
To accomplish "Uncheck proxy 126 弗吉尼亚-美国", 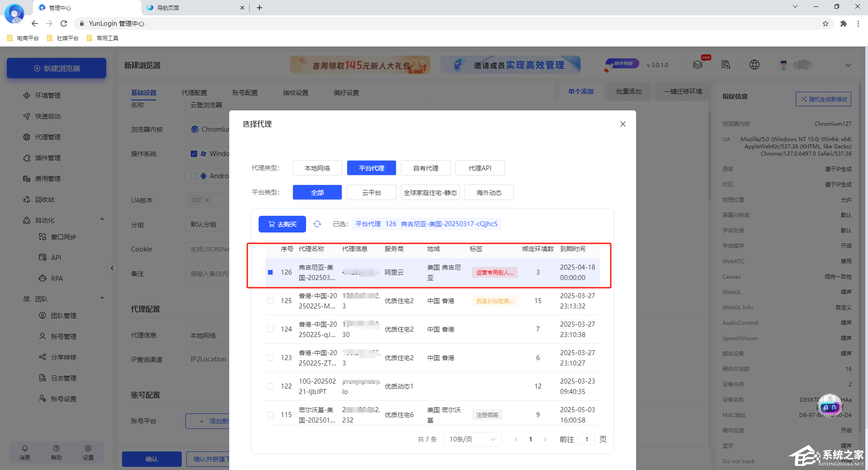I will [x=270, y=272].
